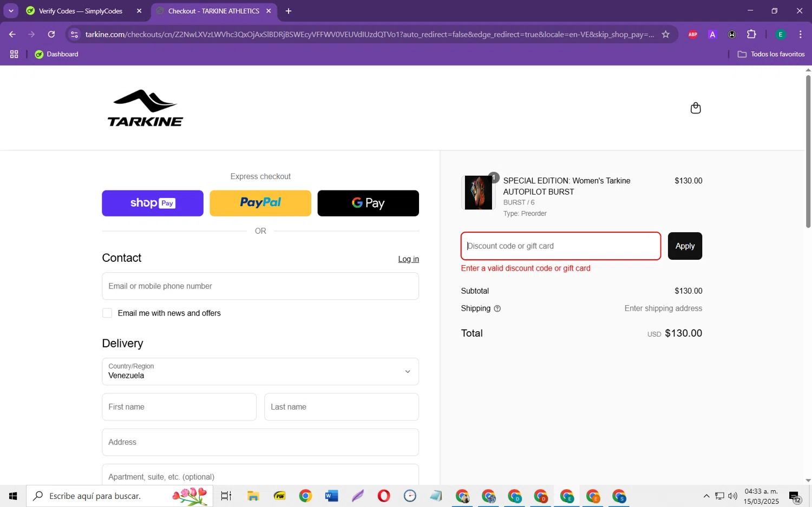Click the product title SPECIAL EDITION text
The width and height of the screenshot is (812, 507).
(567, 186)
